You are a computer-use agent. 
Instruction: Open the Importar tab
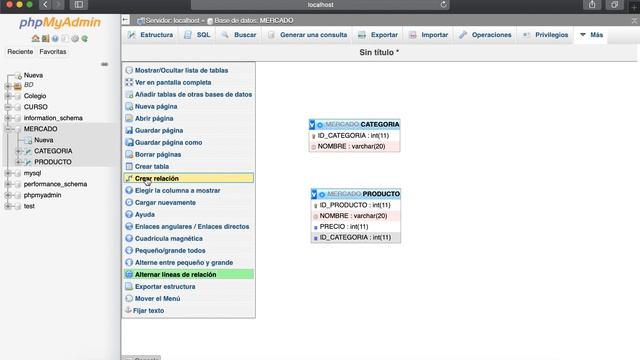point(429,35)
